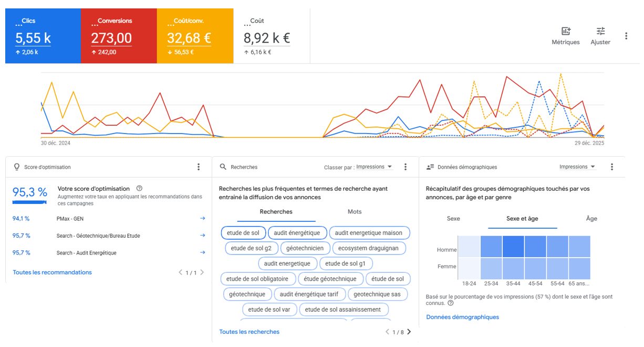644x347 pixels.
Task: Open Toutes les recherches link
Action: click(x=250, y=332)
